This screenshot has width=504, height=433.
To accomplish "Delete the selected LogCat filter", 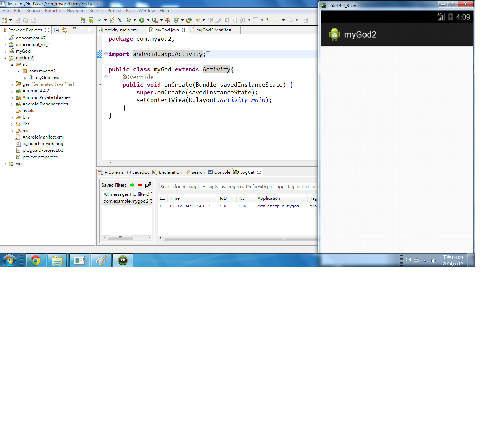I will [x=140, y=185].
